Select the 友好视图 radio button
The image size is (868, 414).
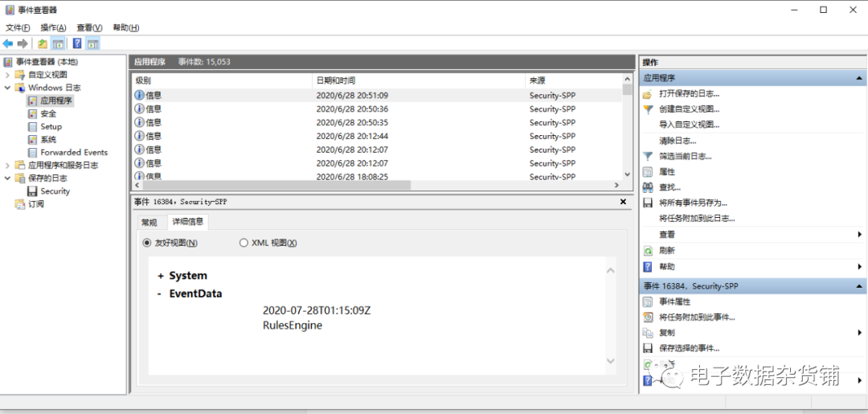[x=147, y=243]
